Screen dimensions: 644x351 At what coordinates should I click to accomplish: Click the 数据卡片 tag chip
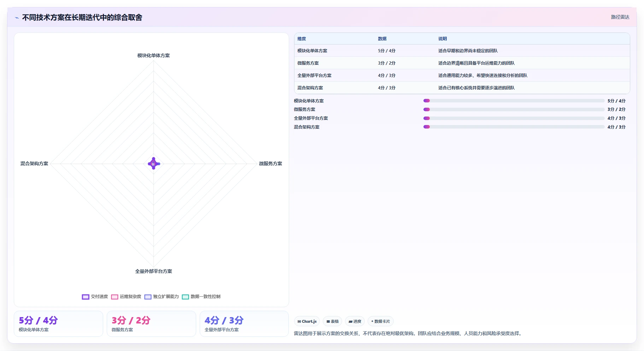pos(381,321)
